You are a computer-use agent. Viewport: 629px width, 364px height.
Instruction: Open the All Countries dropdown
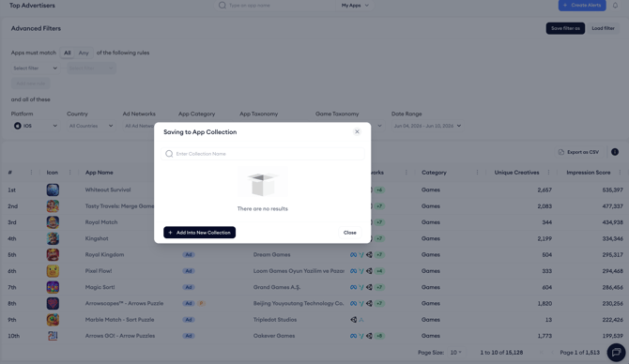[x=91, y=126]
